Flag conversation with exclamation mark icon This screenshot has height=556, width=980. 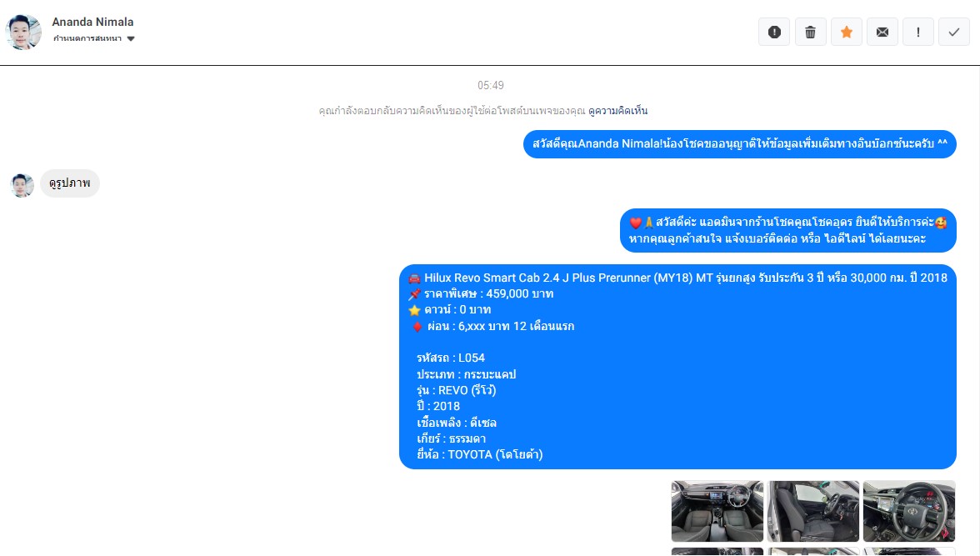tap(918, 32)
